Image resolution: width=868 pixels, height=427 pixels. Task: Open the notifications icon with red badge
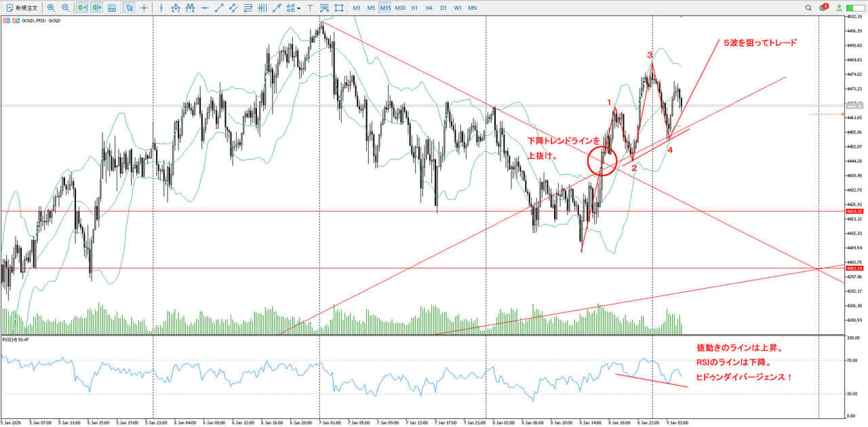click(x=824, y=8)
